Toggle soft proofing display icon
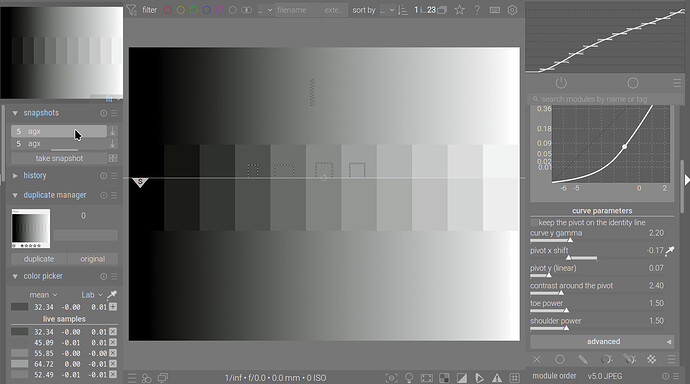Image resolution: width=690 pixels, height=384 pixels. click(x=479, y=378)
